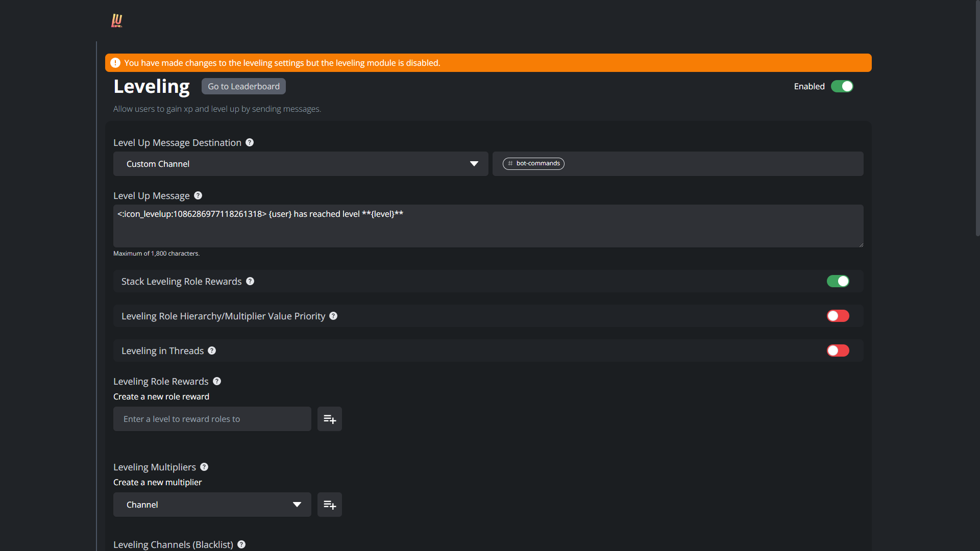The width and height of the screenshot is (980, 551).
Task: Toggle Stack Leveling Role Rewards off
Action: 838,282
